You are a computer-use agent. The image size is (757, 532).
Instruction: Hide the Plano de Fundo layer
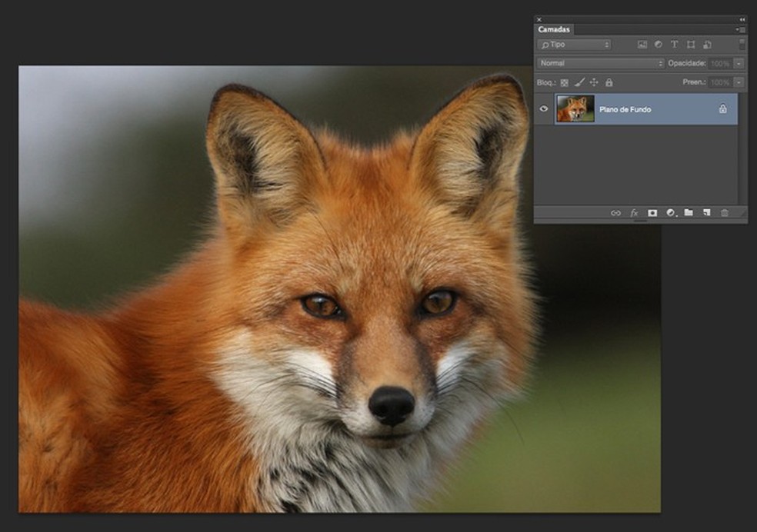(544, 109)
